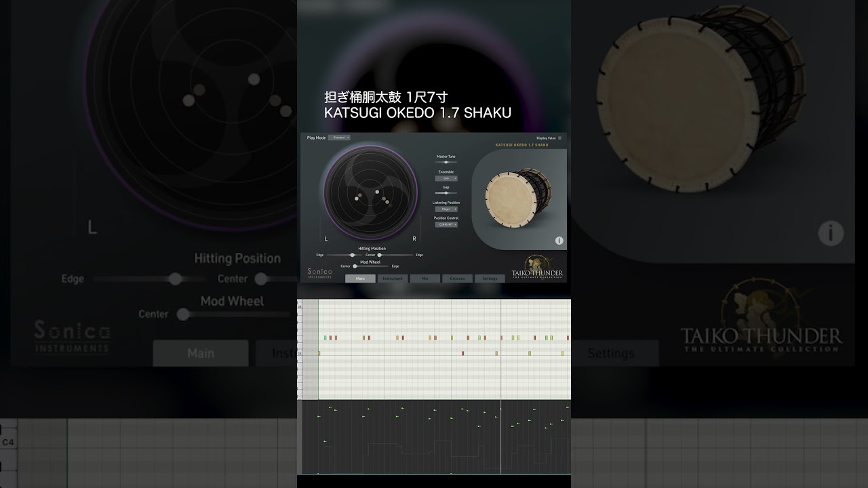Open the Listening Position dropdown
Image resolution: width=868 pixels, height=488 pixels.
[x=446, y=209]
